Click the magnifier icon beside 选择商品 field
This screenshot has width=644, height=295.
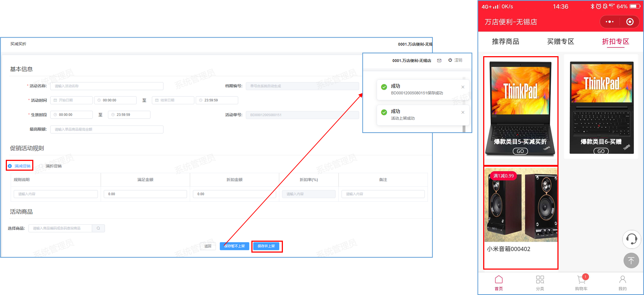98,228
